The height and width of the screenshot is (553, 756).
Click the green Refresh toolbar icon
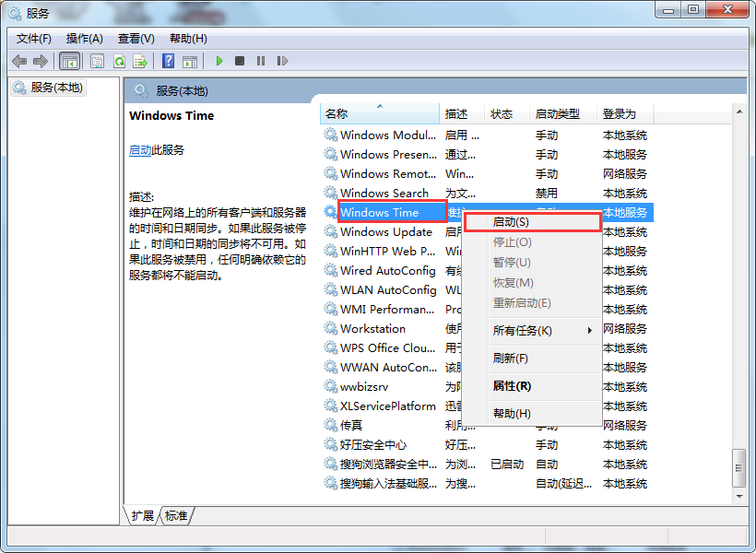[x=119, y=61]
